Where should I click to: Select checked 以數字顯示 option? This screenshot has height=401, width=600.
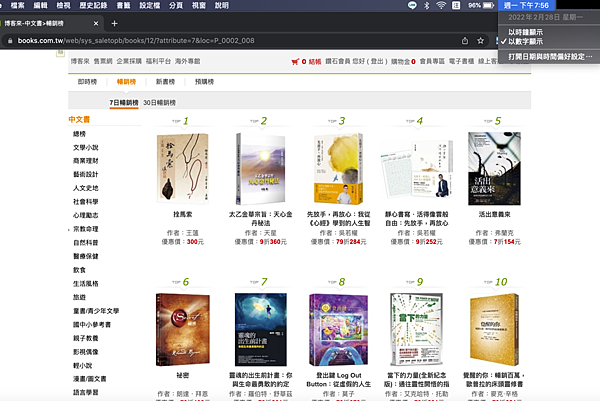coord(525,41)
